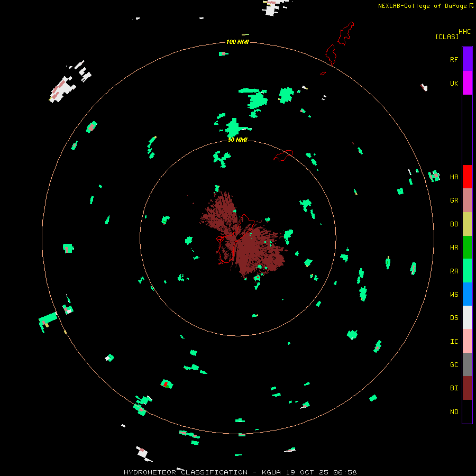Click the BI legend label
The image size is (476, 476).
(x=454, y=388)
